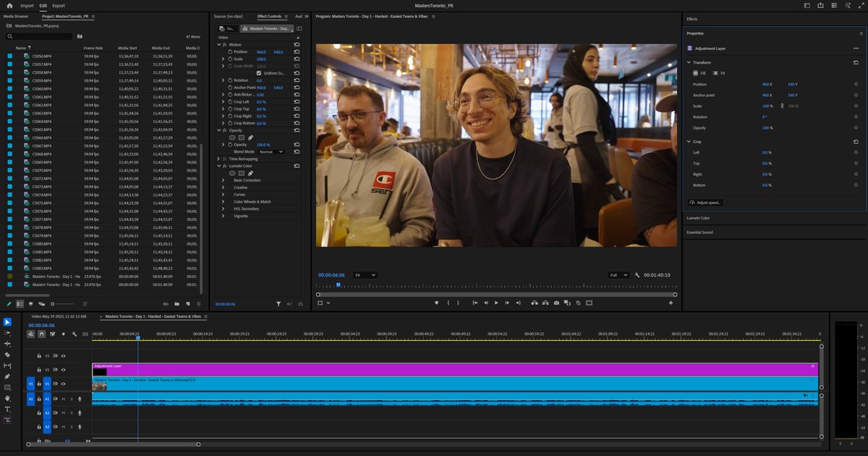Click the Add Marker icon in Program Monitor
Viewport: 868px width, 456px height.
[438, 303]
